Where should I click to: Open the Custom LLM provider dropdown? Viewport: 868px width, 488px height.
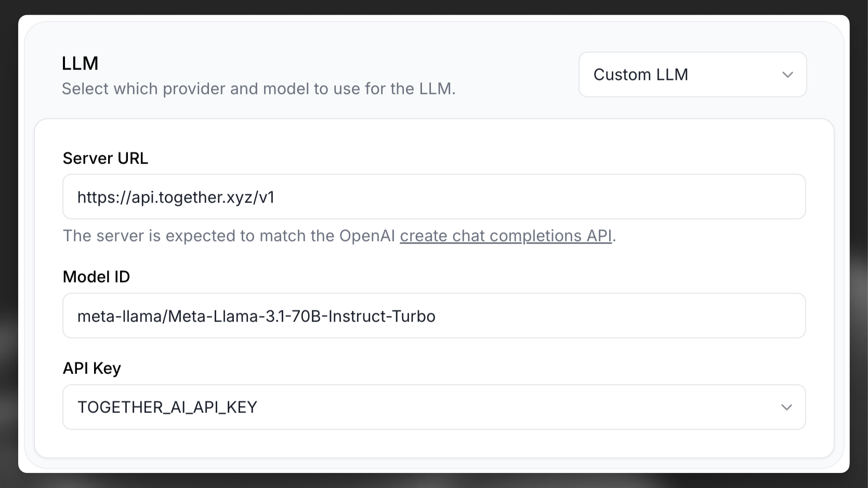pyautogui.click(x=692, y=74)
